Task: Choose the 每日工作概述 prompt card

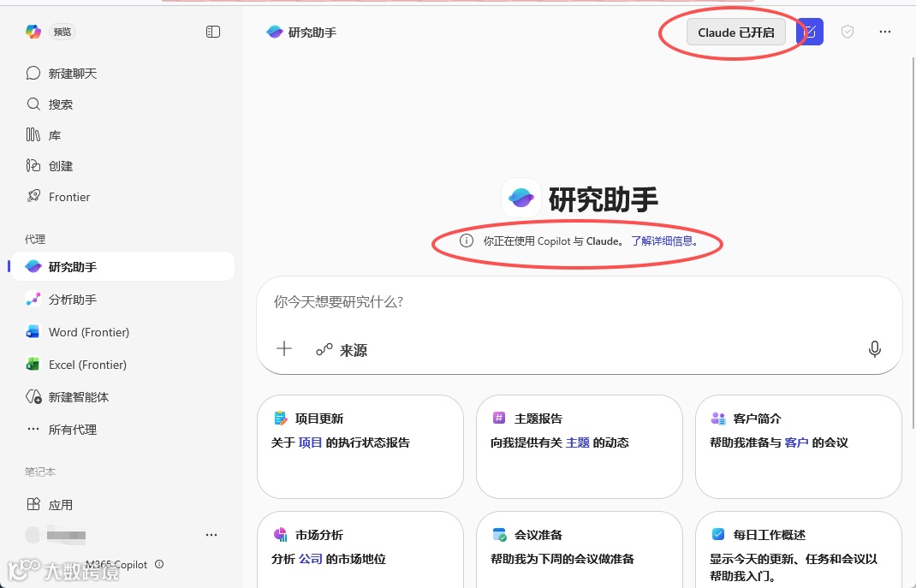Action: [x=799, y=549]
